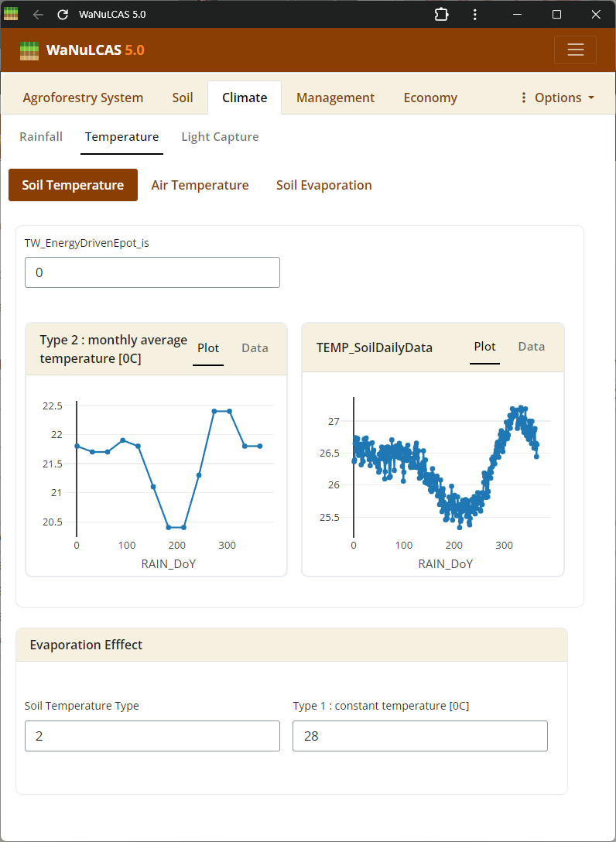Click the Type 1 constant temperature input
Screen dimensions: 616x842
pyautogui.click(x=420, y=736)
